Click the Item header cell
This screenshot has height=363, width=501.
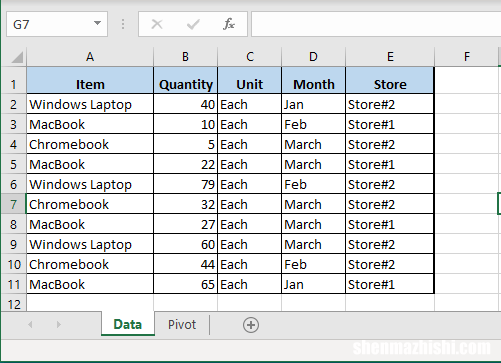[90, 80]
